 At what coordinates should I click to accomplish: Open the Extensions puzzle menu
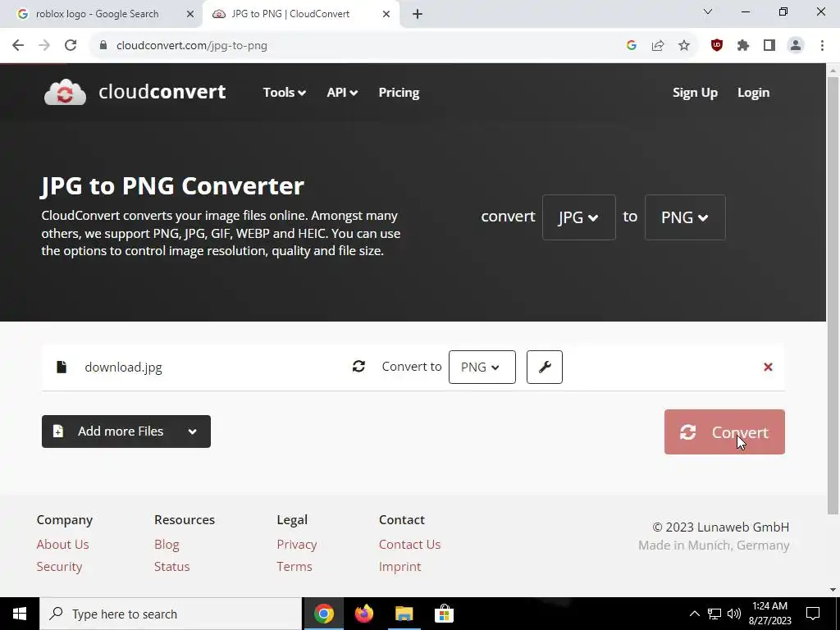coord(743,46)
